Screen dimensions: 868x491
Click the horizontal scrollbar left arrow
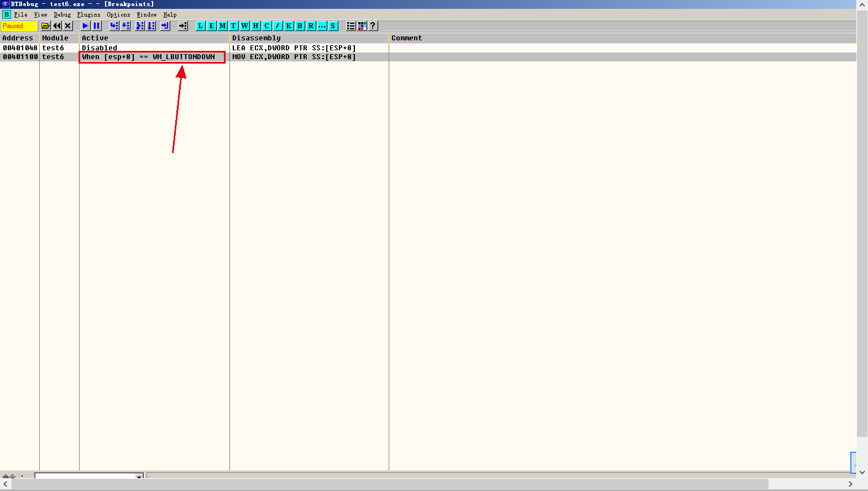tap(6, 484)
